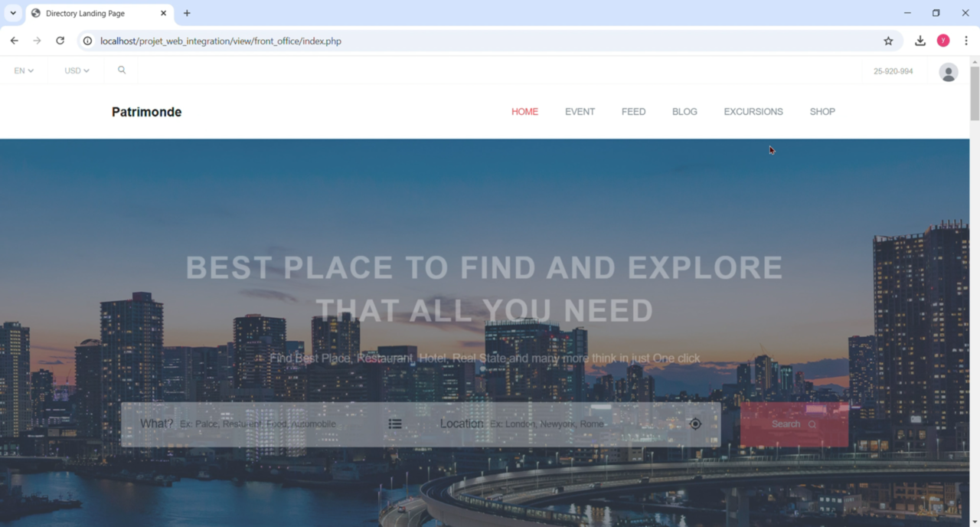The width and height of the screenshot is (980, 527).
Task: Reload the page
Action: 60,41
